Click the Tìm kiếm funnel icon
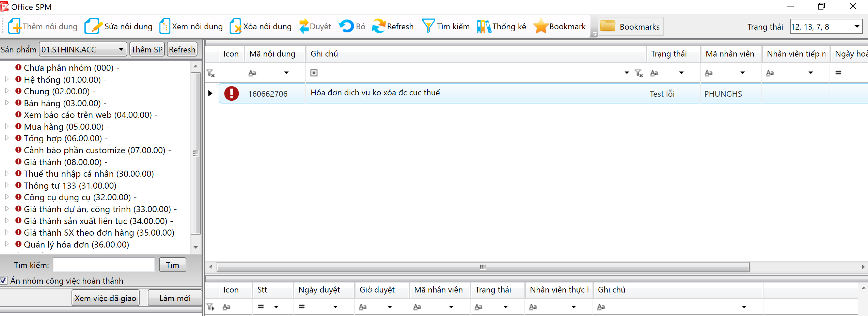This screenshot has width=868, height=316. coord(428,26)
